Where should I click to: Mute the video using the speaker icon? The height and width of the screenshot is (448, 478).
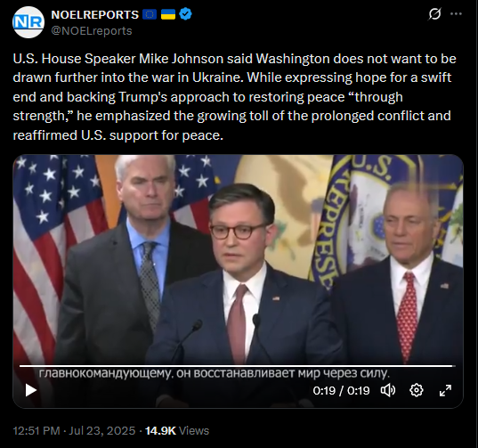click(388, 390)
